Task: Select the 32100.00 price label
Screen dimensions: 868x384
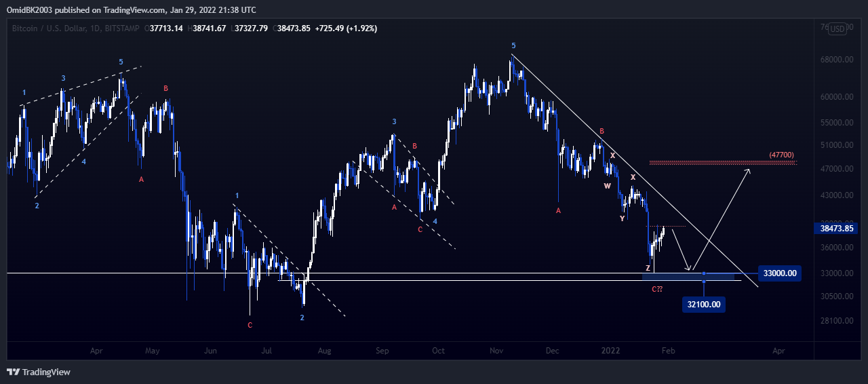Action: (704, 305)
